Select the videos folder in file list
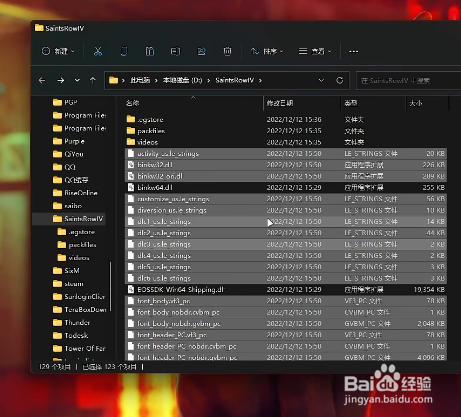This screenshot has width=461, height=417. [x=286, y=142]
